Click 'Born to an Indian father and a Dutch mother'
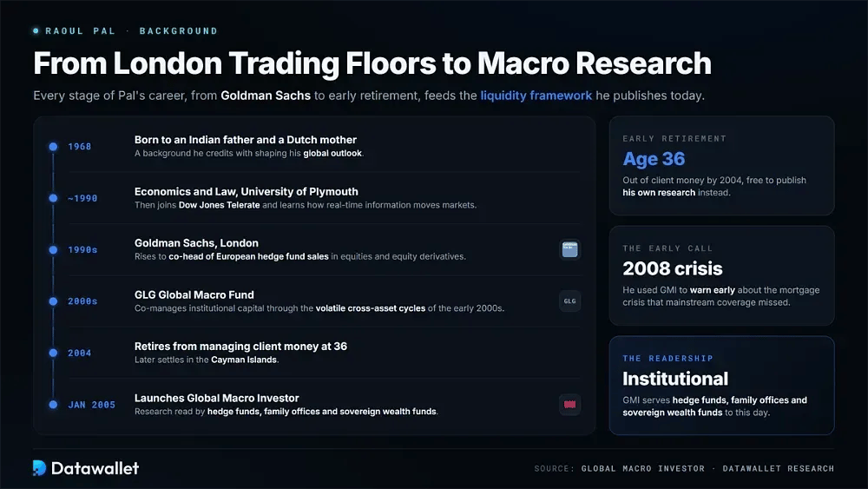This screenshot has width=868, height=489. (x=246, y=140)
